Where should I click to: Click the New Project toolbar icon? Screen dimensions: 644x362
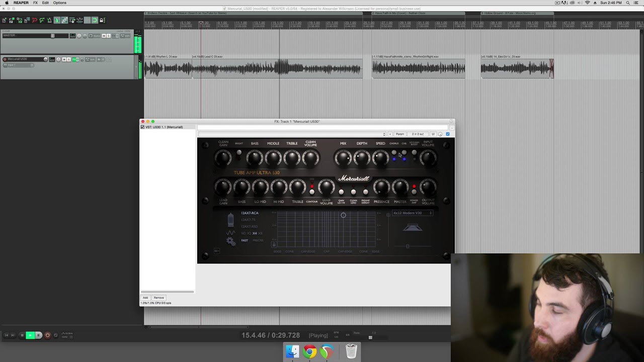[x=4, y=20]
